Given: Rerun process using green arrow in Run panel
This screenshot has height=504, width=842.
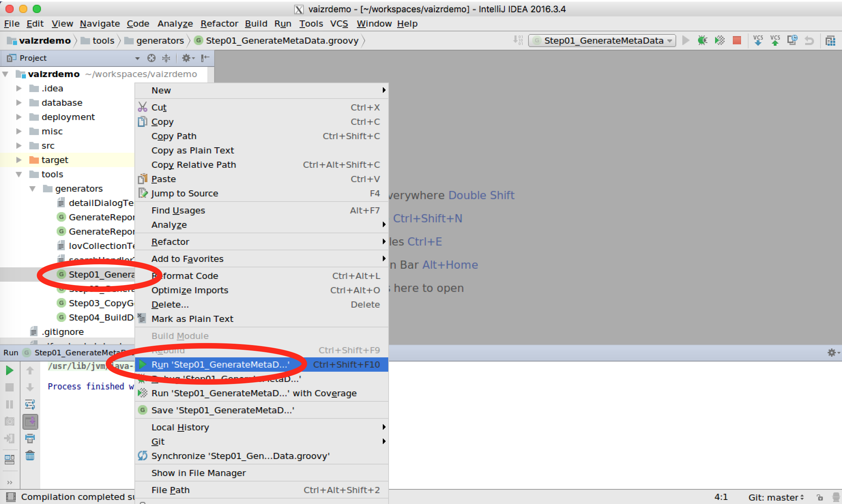Looking at the screenshot, I should pos(10,370).
